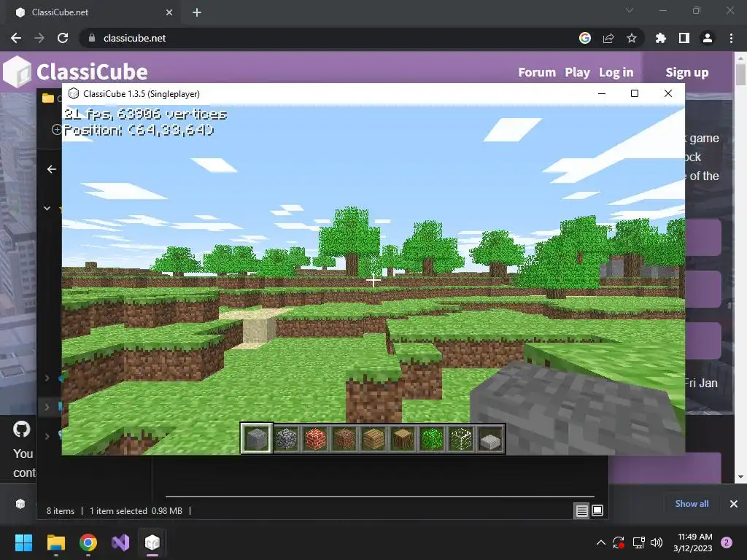Open network icon in system tray
The image size is (747, 560).
(x=638, y=542)
